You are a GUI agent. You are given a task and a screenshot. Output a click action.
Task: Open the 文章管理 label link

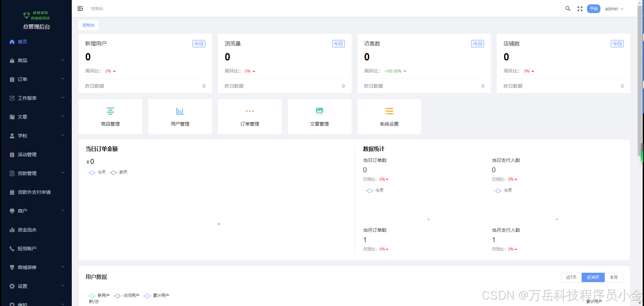point(320,124)
